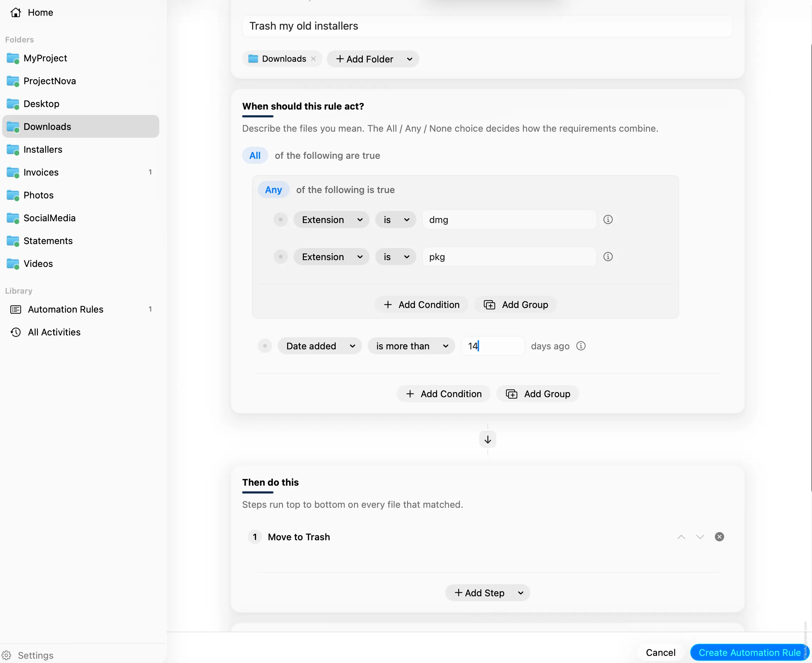This screenshot has height=663, width=812.
Task: Open the MyProject folder
Action: click(81, 58)
